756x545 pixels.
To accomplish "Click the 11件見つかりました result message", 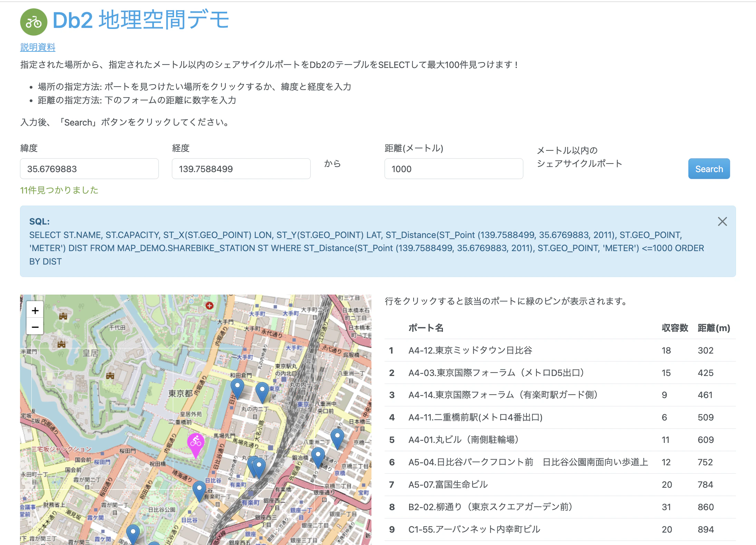I will point(59,190).
